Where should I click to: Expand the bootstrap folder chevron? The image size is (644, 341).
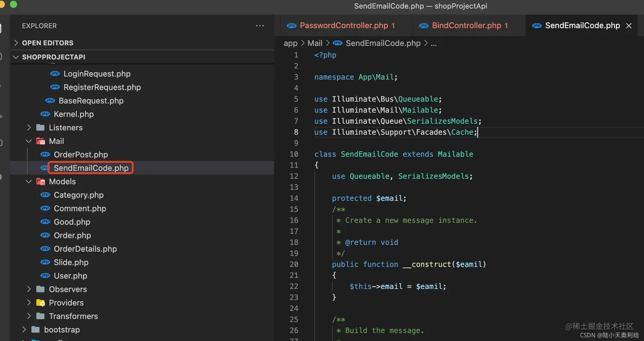(x=24, y=329)
